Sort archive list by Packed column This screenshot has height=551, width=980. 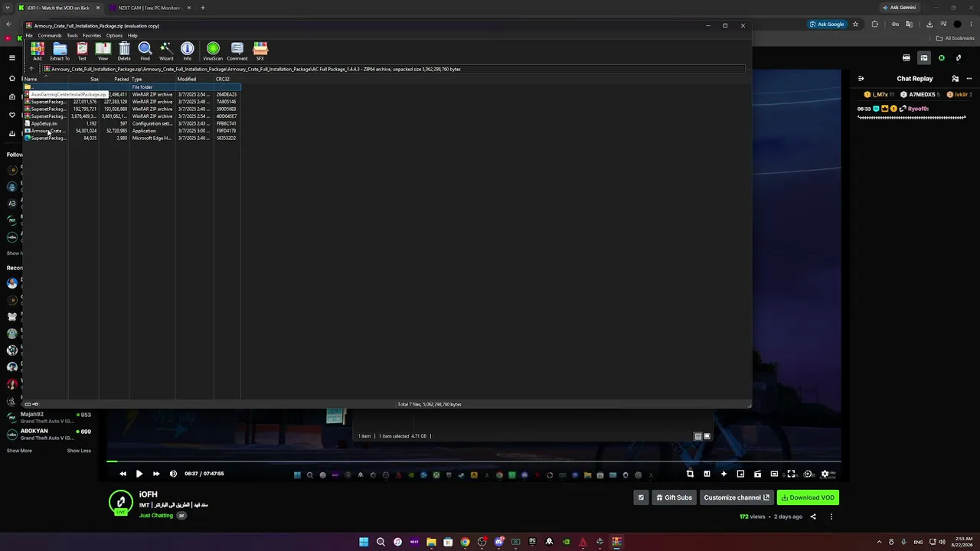tap(115, 80)
